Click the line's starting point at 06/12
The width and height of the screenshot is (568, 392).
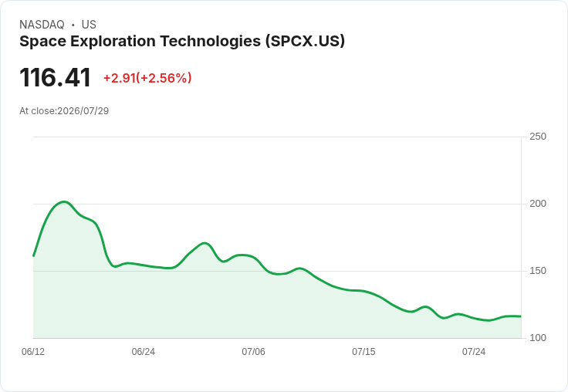pyautogui.click(x=33, y=255)
